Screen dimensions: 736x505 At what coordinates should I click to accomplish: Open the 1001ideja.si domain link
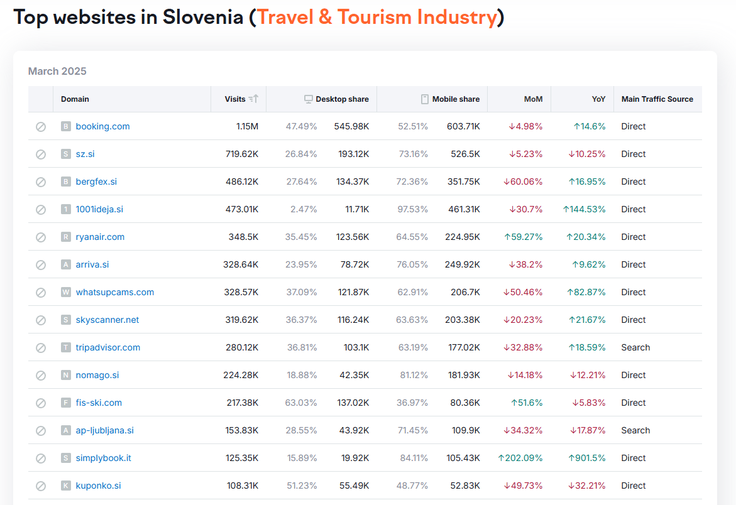point(100,209)
